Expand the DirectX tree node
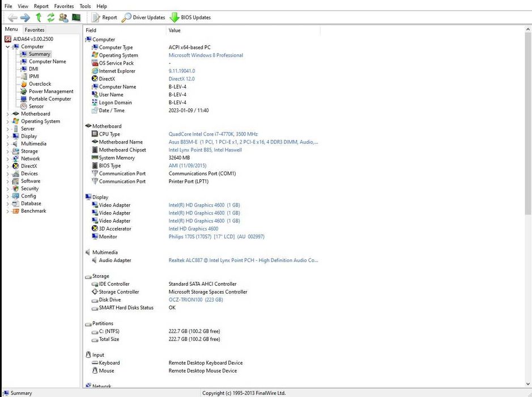Screen dimensions: 532x397 click(x=7, y=166)
